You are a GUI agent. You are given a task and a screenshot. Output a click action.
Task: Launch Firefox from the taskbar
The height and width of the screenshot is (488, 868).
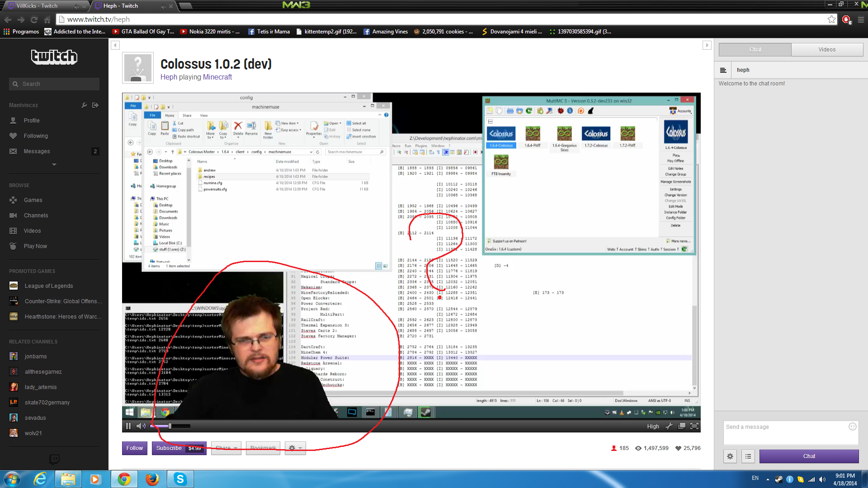(x=152, y=479)
